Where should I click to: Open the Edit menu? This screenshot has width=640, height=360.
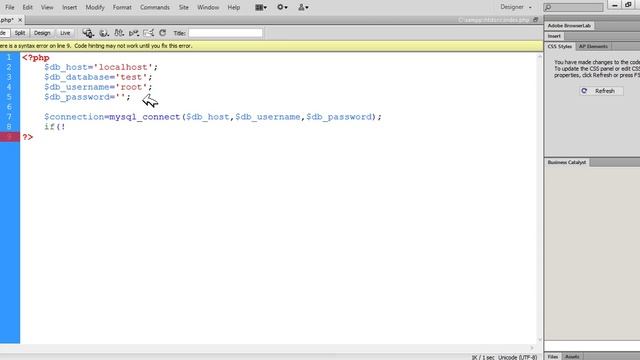pos(27,7)
